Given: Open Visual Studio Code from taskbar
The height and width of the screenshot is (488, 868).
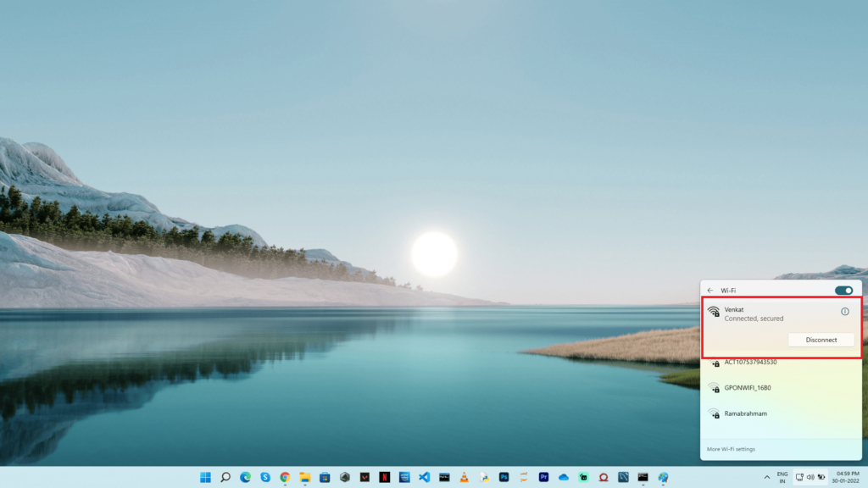Looking at the screenshot, I should pyautogui.click(x=425, y=477).
